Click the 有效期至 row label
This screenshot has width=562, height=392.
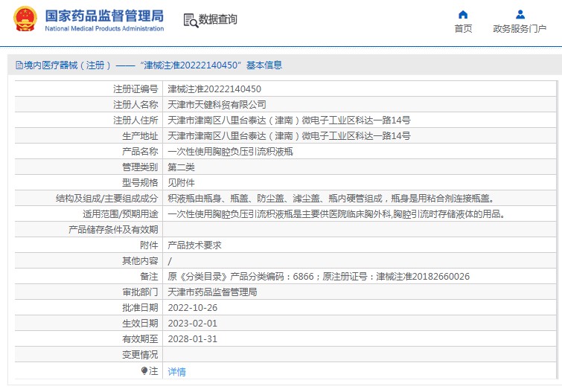[140, 339]
